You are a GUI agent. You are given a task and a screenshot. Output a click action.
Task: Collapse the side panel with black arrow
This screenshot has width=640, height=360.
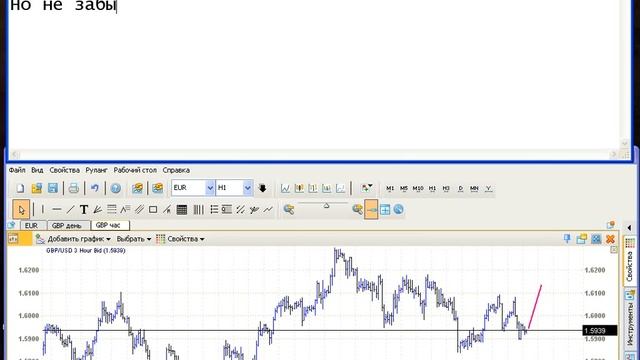(x=629, y=228)
